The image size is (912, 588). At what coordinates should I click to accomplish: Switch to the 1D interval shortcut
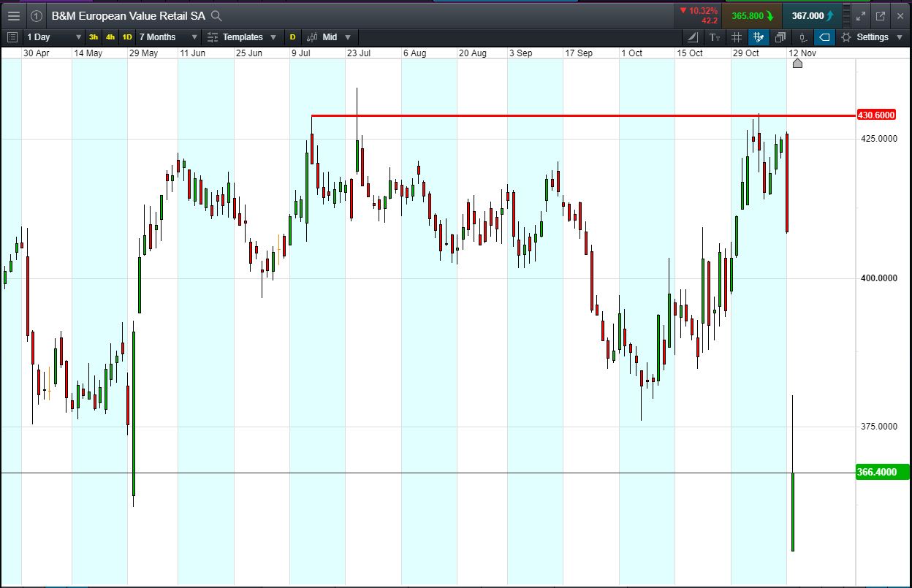(x=127, y=37)
